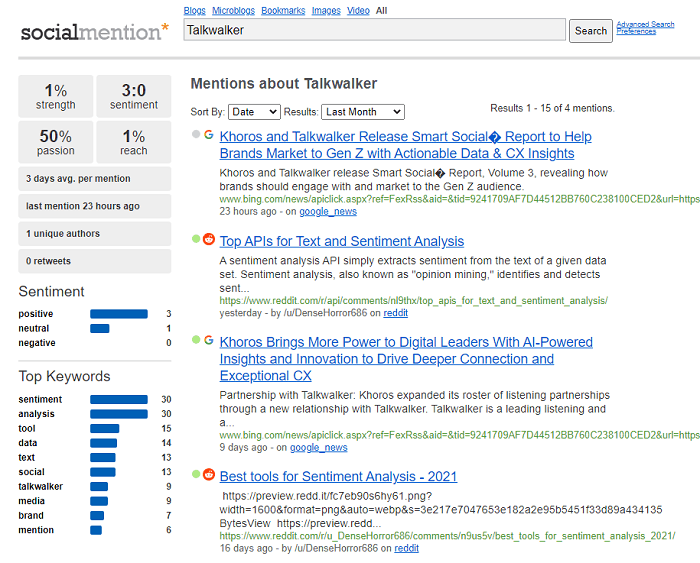Click the gray sentiment dot on Khoros Smart Social result

[x=196, y=134]
